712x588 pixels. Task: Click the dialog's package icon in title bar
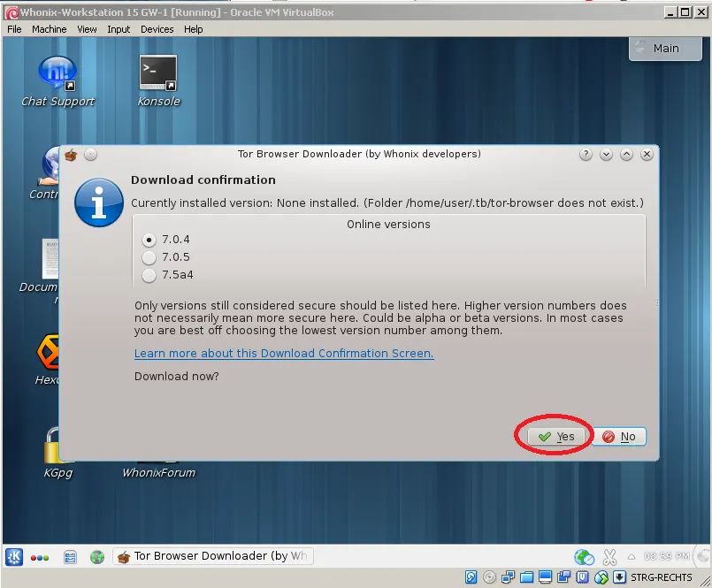click(71, 156)
